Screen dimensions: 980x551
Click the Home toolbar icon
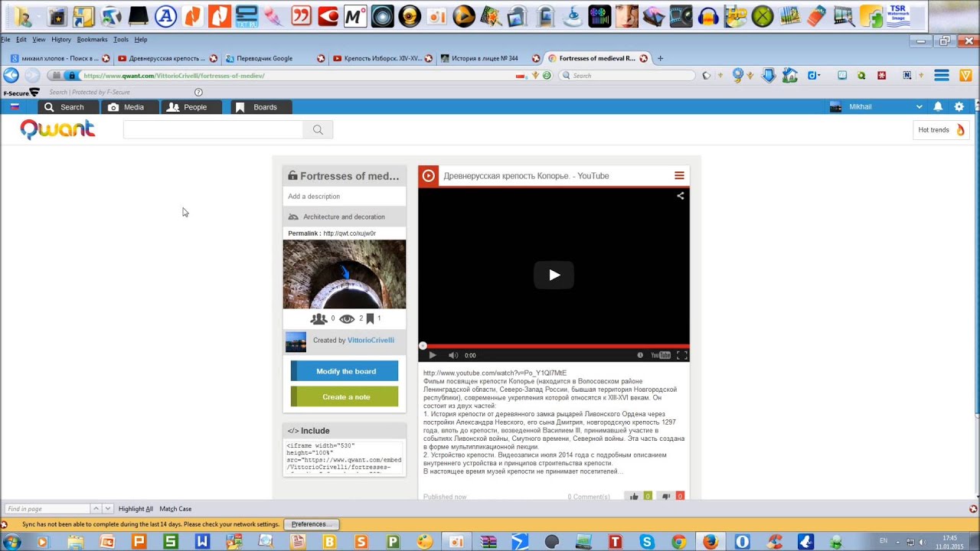[x=790, y=75]
